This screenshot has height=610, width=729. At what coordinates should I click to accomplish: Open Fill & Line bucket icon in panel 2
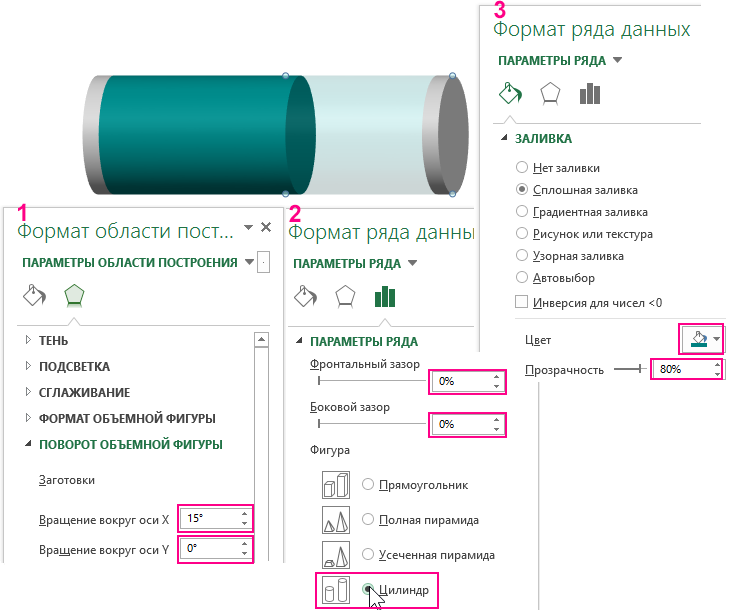click(x=305, y=297)
